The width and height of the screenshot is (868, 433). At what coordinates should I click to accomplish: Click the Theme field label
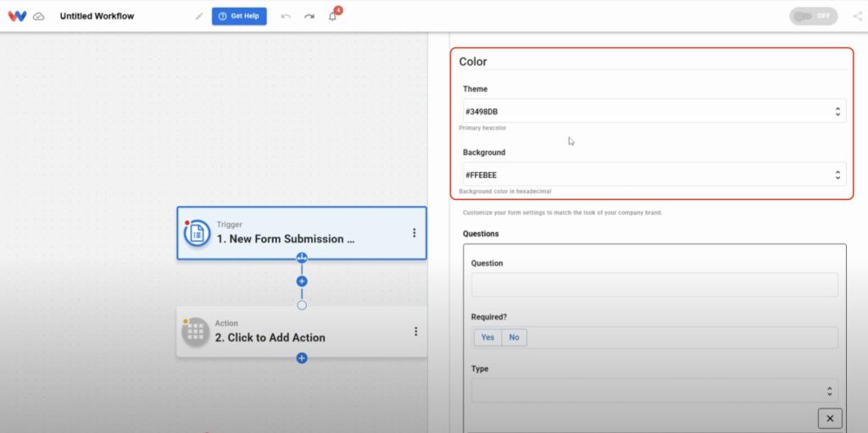[x=475, y=89]
